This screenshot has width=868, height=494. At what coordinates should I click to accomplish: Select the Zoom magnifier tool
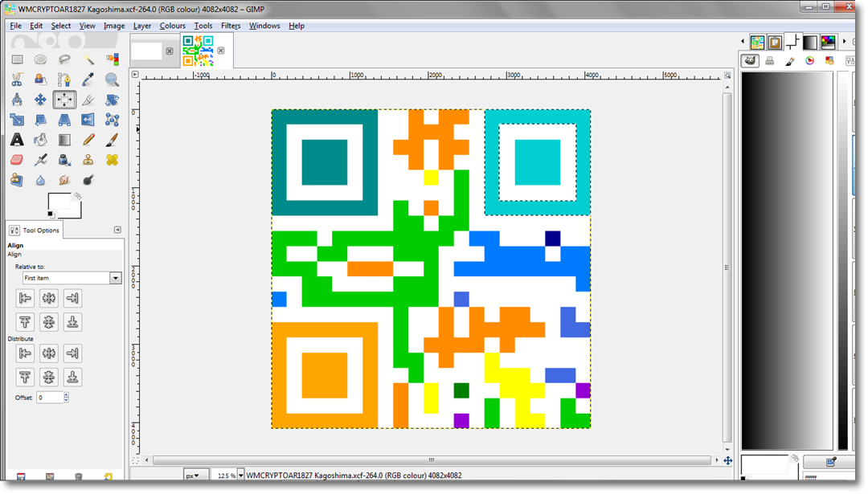112,80
